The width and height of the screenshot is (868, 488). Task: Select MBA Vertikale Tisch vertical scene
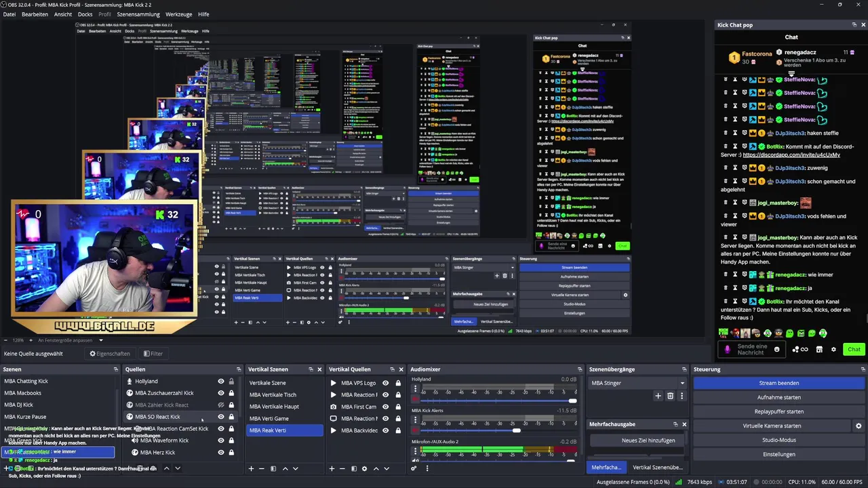pyautogui.click(x=285, y=394)
